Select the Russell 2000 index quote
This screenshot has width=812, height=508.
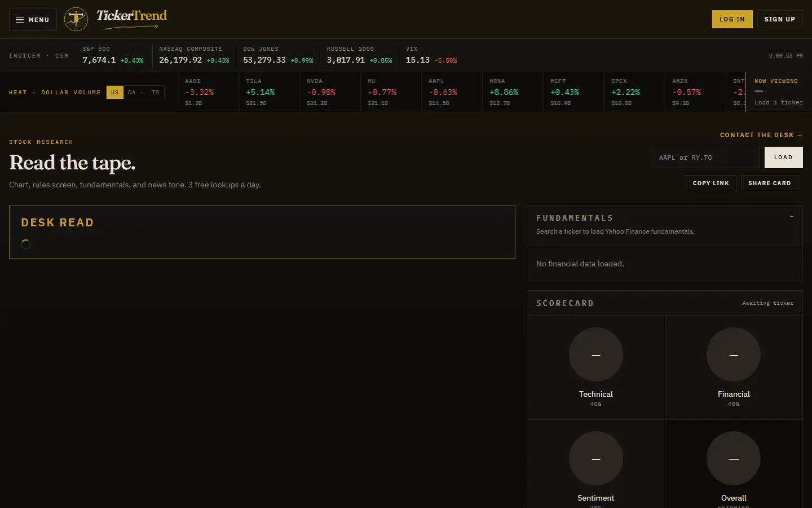pyautogui.click(x=359, y=55)
